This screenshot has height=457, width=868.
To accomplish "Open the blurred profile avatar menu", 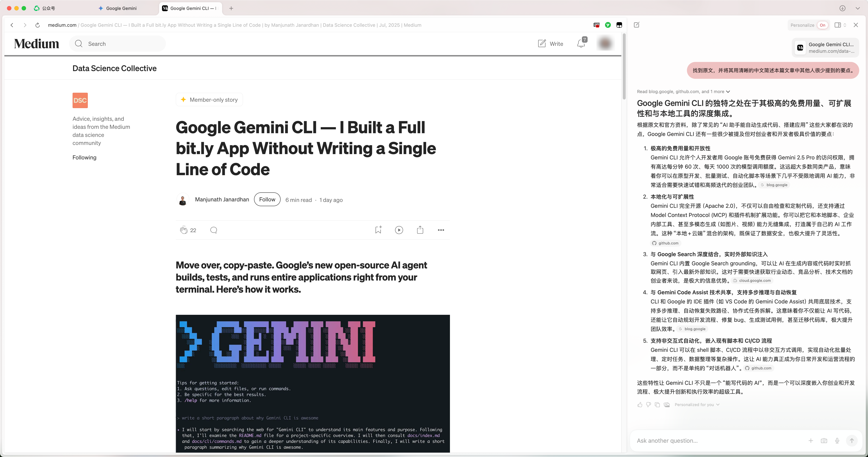I will 605,43.
